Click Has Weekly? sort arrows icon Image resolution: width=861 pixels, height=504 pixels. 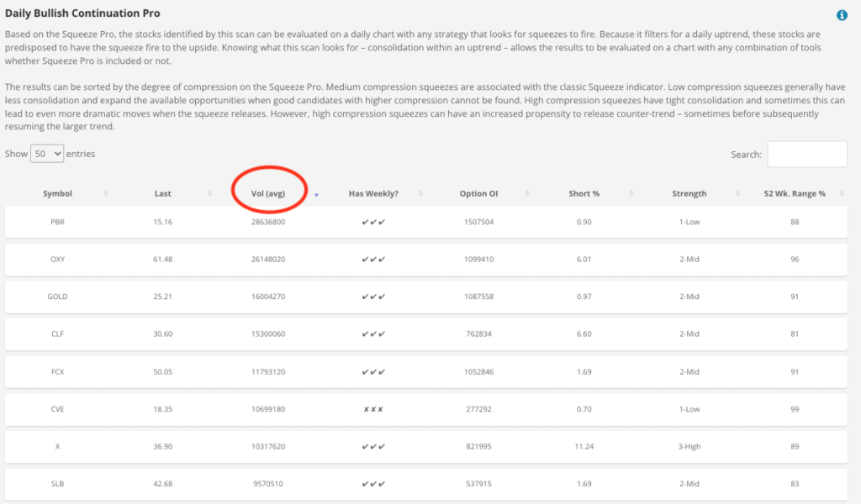tap(420, 193)
